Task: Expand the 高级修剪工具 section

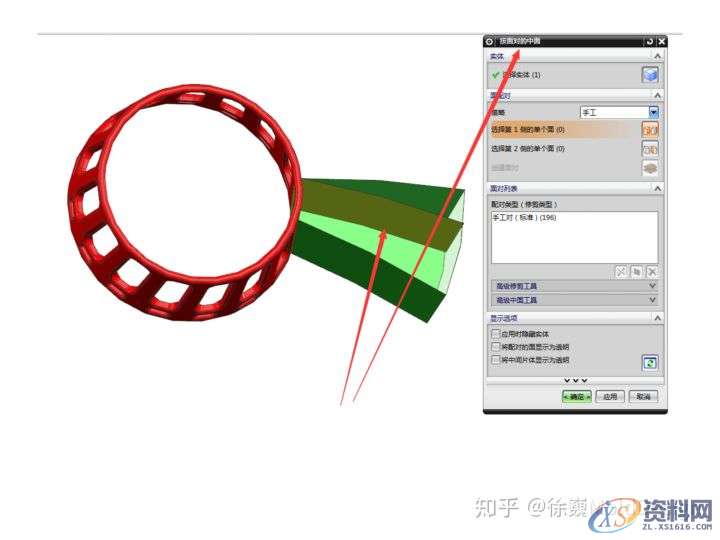Action: coord(573,286)
